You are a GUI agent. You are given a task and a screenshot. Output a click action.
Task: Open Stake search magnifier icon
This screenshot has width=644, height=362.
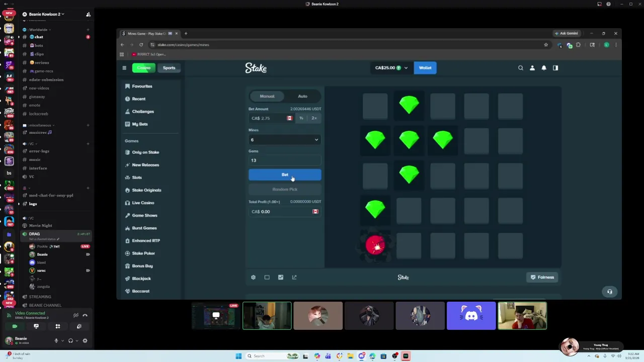pos(521,68)
